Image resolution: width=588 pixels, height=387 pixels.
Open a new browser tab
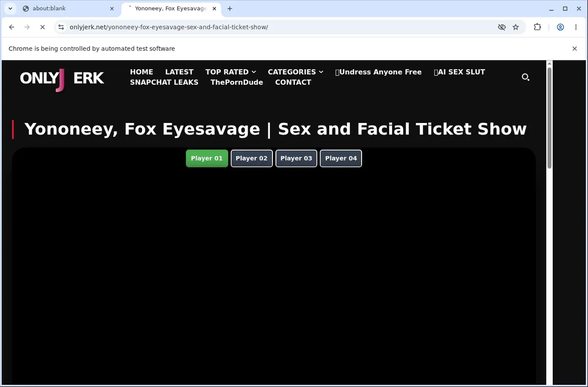(x=230, y=8)
